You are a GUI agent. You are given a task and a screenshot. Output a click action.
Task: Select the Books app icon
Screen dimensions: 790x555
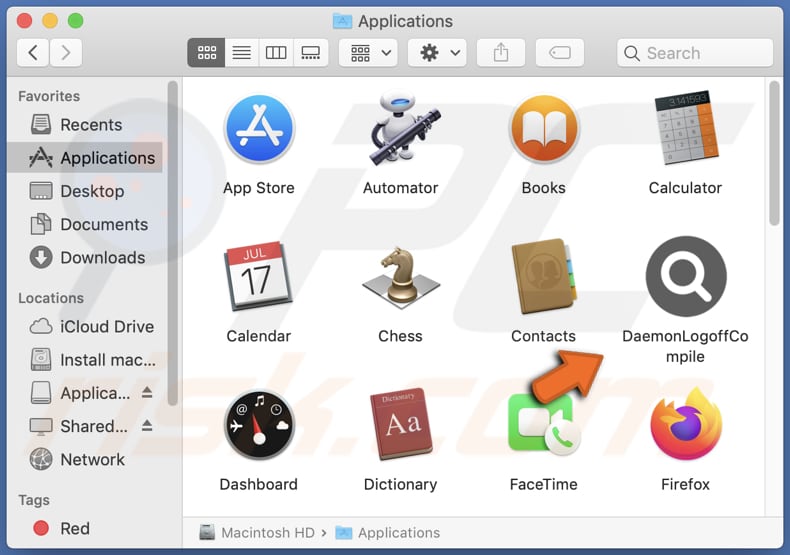point(544,129)
